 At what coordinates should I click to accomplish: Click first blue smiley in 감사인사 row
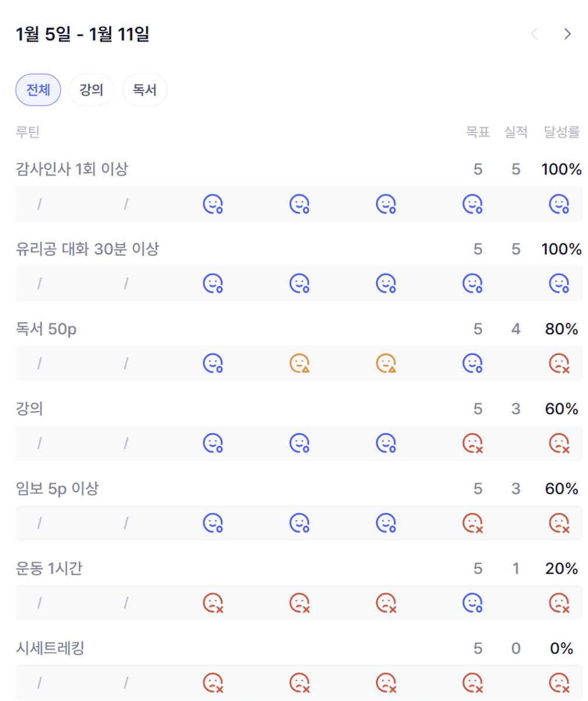pyautogui.click(x=213, y=204)
